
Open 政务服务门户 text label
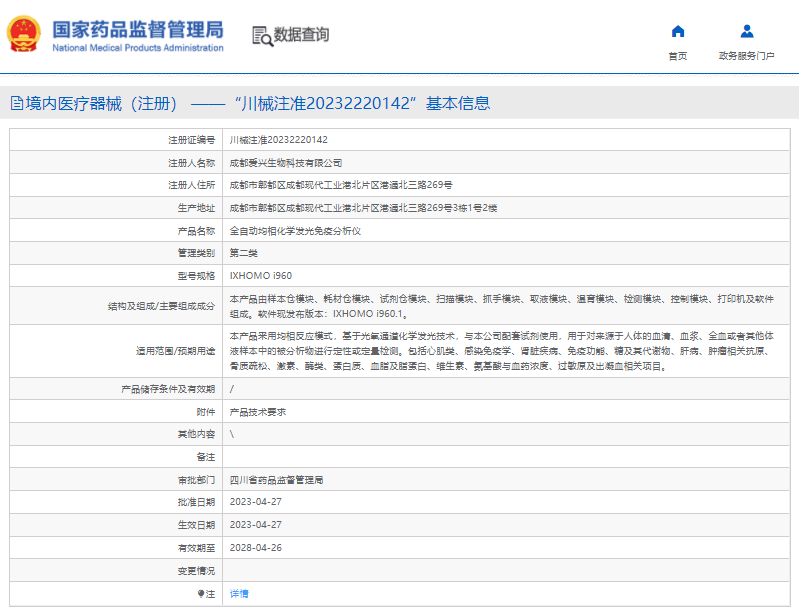pyautogui.click(x=746, y=56)
